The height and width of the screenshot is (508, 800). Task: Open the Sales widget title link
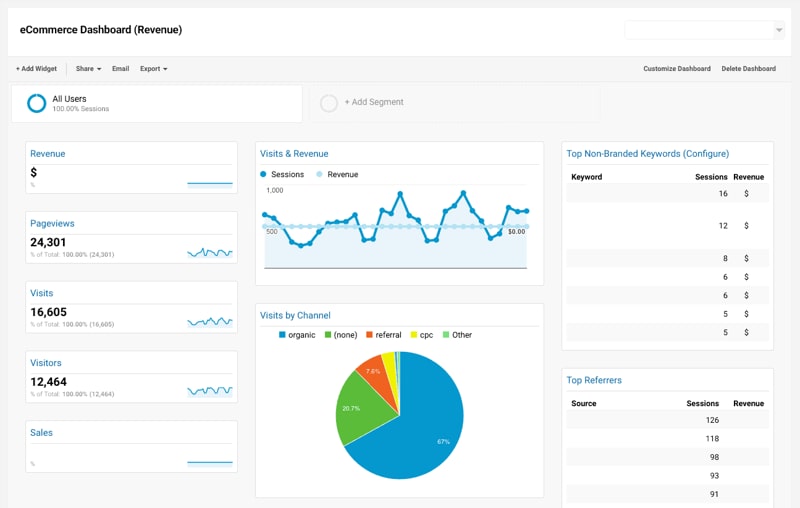coord(41,433)
